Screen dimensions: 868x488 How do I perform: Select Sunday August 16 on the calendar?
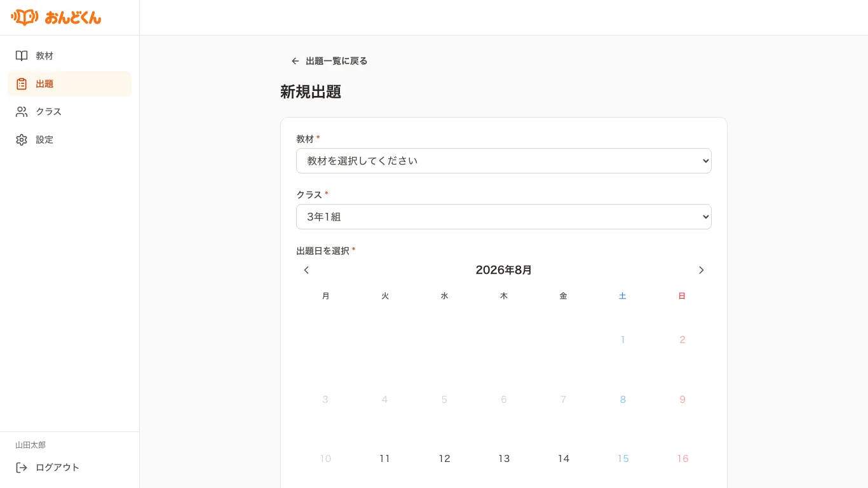tap(682, 459)
